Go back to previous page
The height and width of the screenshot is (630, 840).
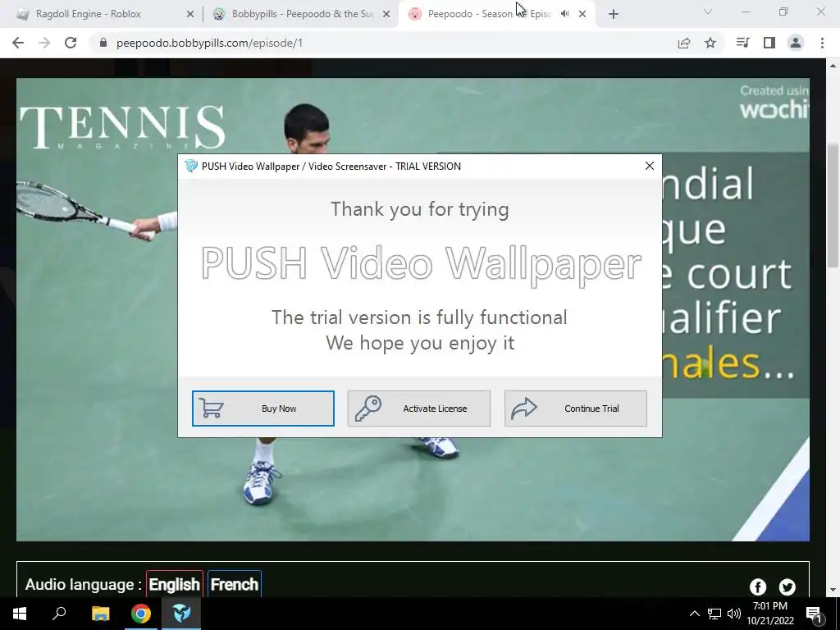coord(18,43)
